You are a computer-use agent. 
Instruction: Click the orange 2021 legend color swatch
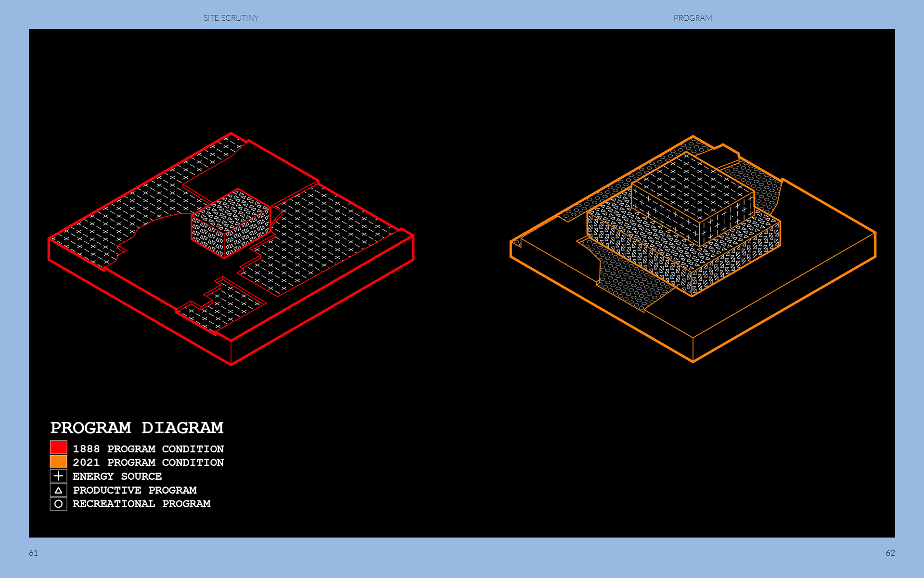click(58, 461)
